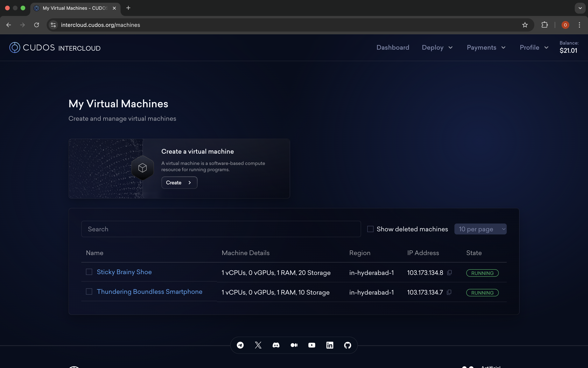Open the tab search chevron

click(580, 8)
